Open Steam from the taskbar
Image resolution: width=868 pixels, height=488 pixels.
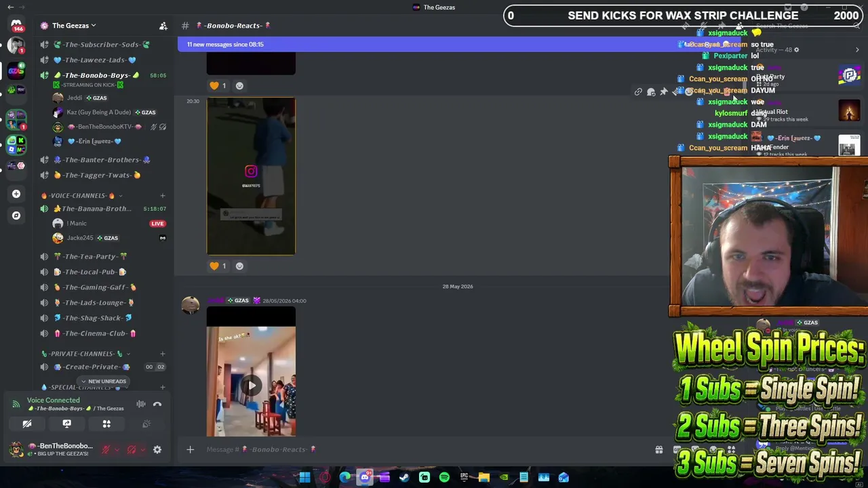pos(404,477)
